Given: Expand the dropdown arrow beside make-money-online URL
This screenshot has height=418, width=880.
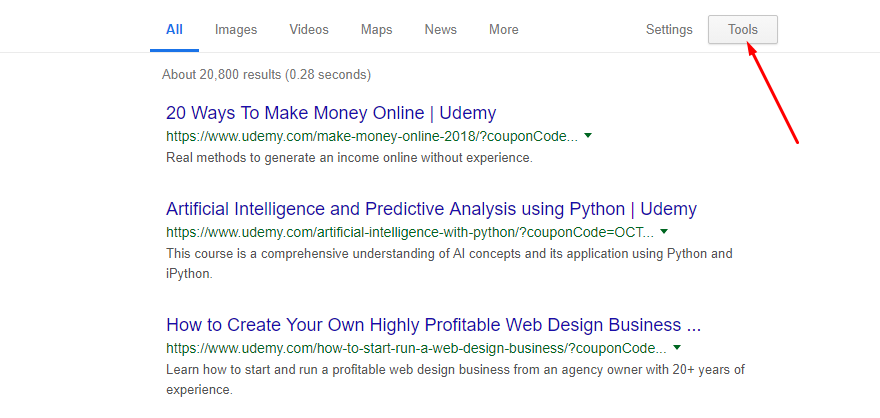Looking at the screenshot, I should [588, 136].
